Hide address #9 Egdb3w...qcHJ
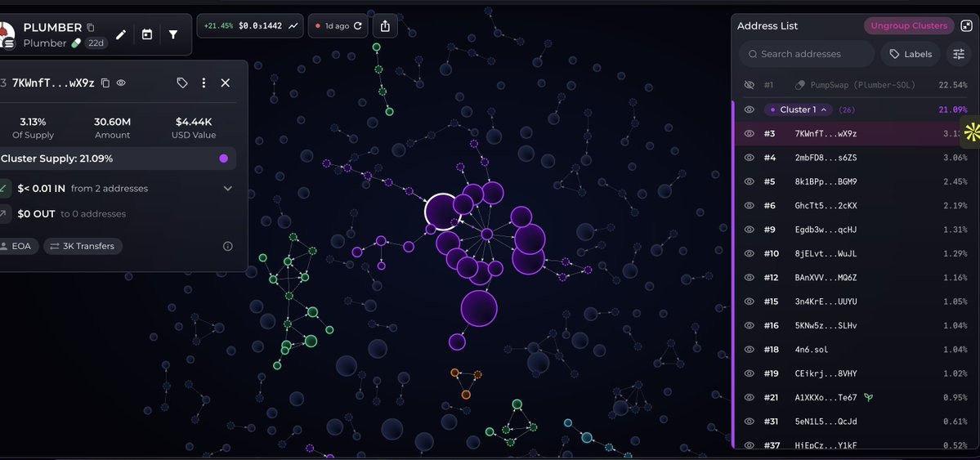This screenshot has width=980, height=460. (x=750, y=230)
